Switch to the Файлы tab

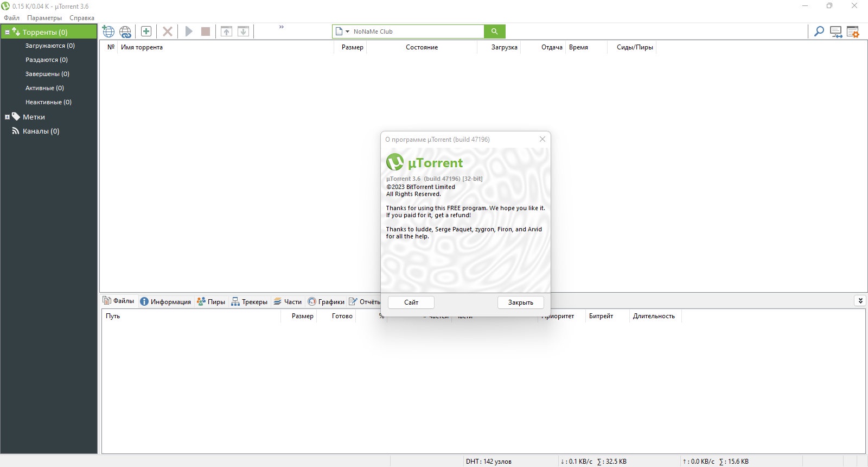[x=119, y=301]
